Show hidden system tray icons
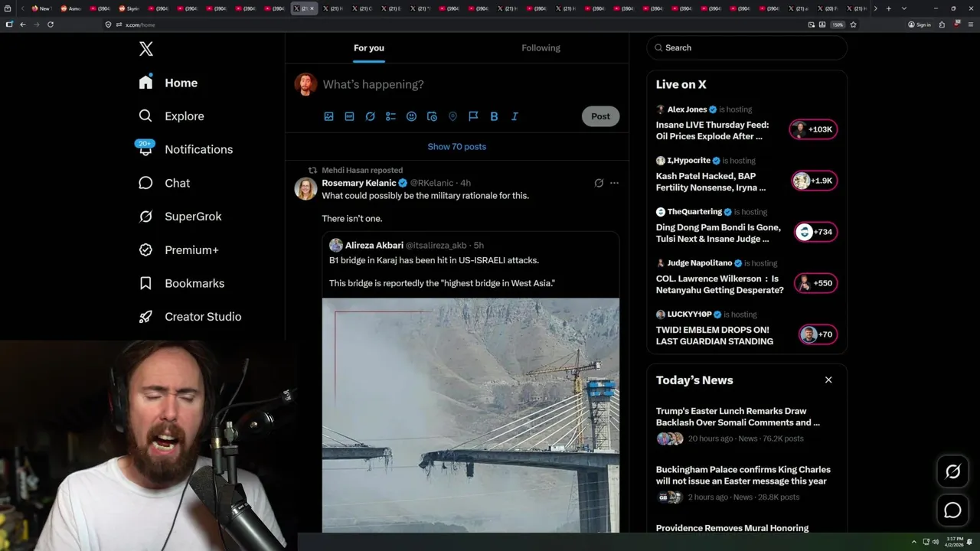The width and height of the screenshot is (980, 551). (x=913, y=542)
